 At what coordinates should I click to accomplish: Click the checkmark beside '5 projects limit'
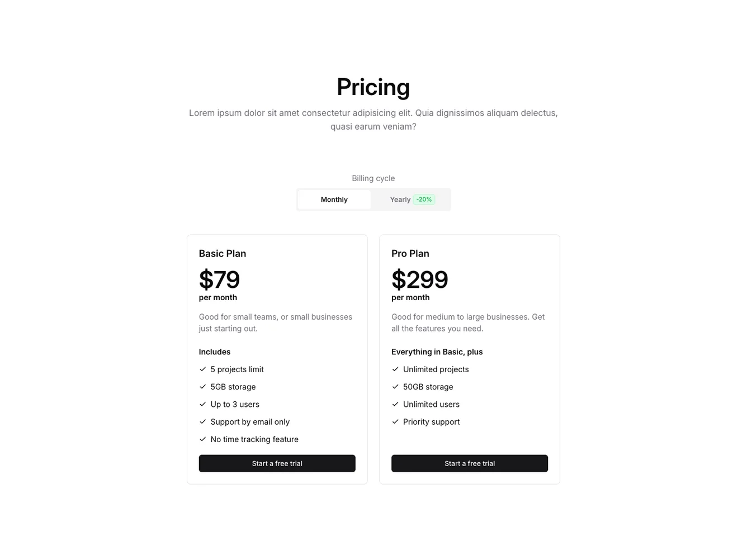pos(202,369)
